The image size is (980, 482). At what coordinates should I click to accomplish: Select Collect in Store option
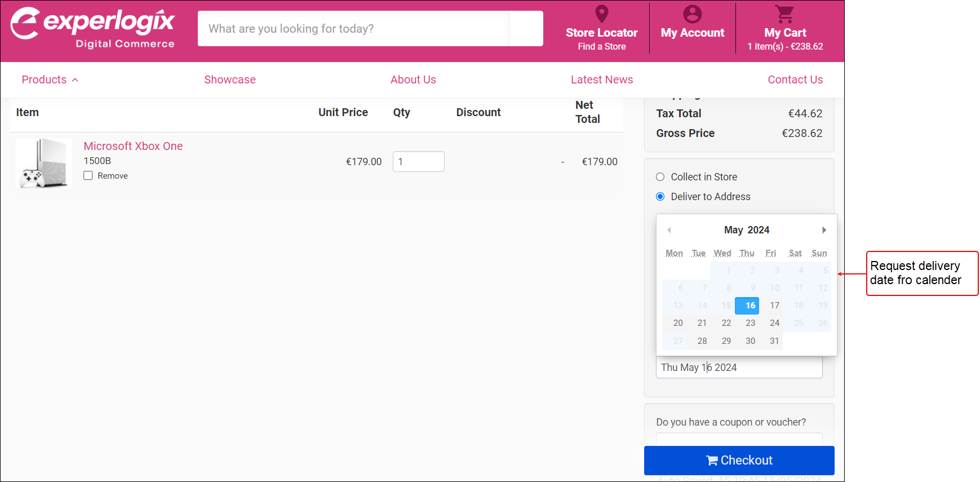660,177
